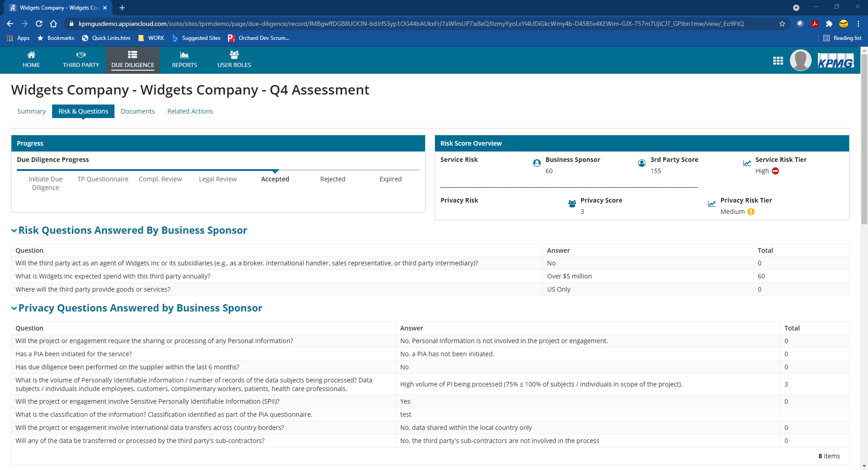Open the Documents tab

pos(137,111)
